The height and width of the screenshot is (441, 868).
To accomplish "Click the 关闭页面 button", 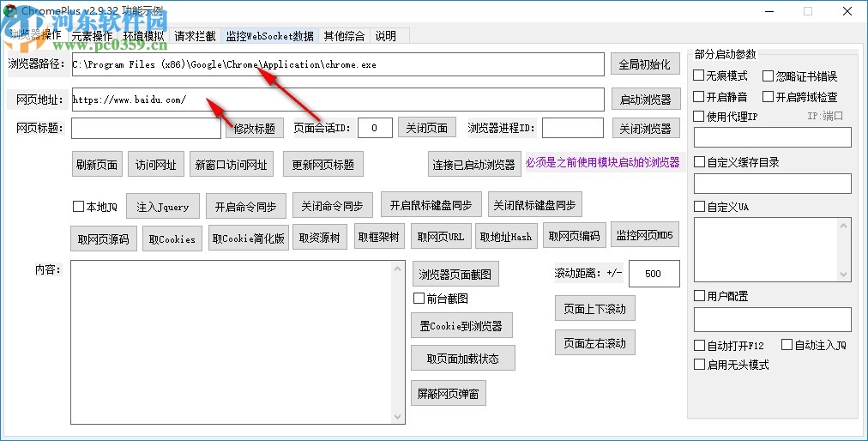I will click(x=427, y=128).
